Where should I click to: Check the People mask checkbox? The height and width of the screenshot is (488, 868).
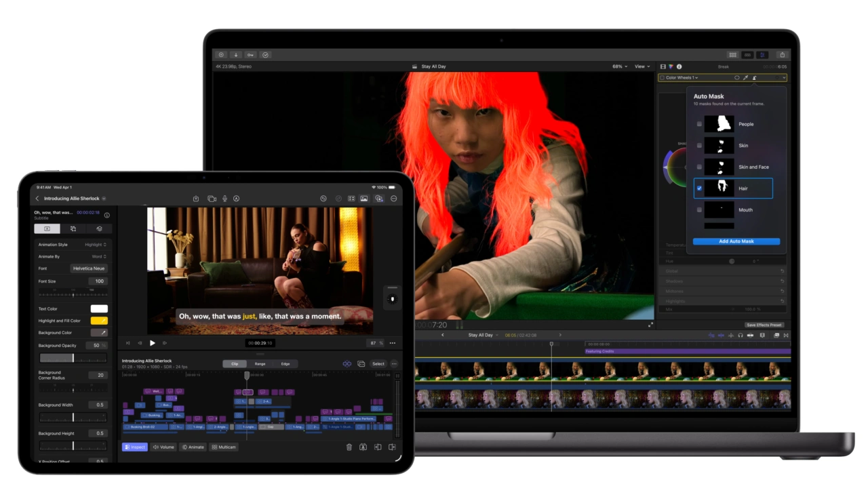699,124
